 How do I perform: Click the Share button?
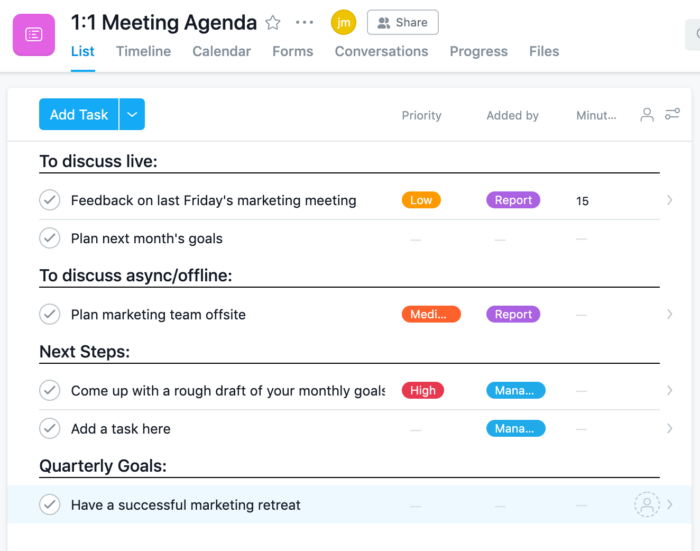click(x=402, y=22)
